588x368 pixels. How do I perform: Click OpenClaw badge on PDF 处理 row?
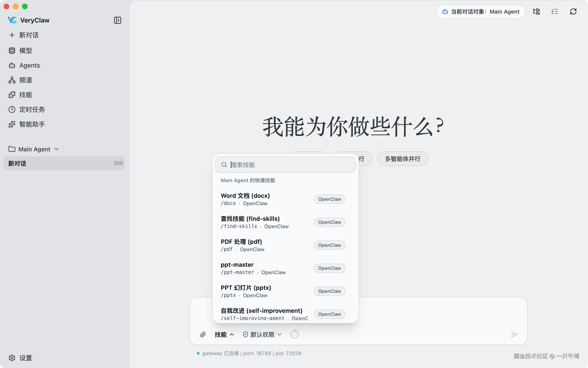click(x=329, y=245)
